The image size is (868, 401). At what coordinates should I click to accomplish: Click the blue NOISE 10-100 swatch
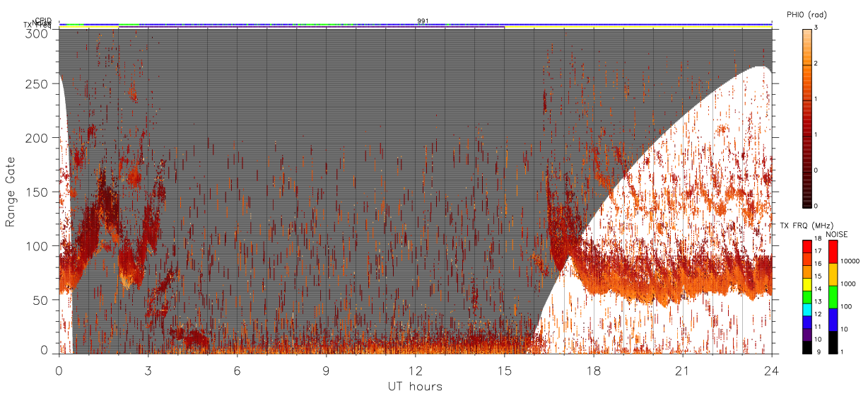(x=833, y=319)
